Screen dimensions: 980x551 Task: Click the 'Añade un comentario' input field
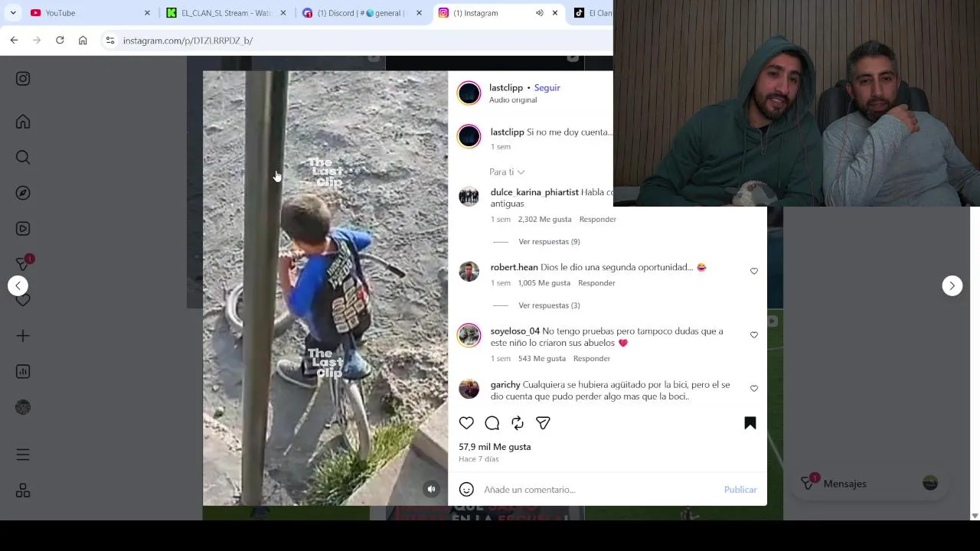coord(597,490)
